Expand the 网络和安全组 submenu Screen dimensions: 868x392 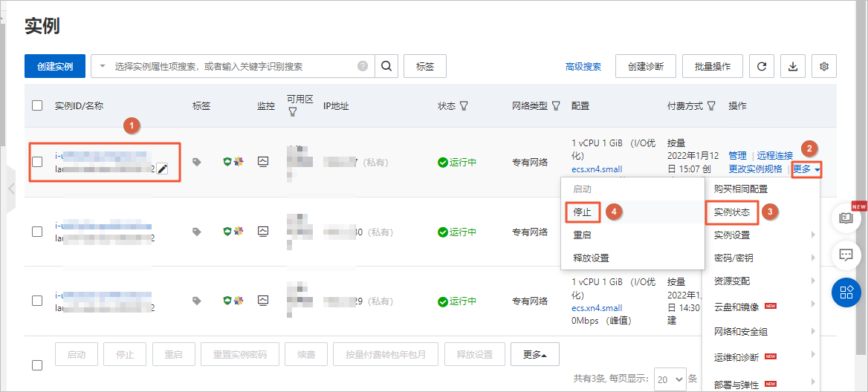760,332
